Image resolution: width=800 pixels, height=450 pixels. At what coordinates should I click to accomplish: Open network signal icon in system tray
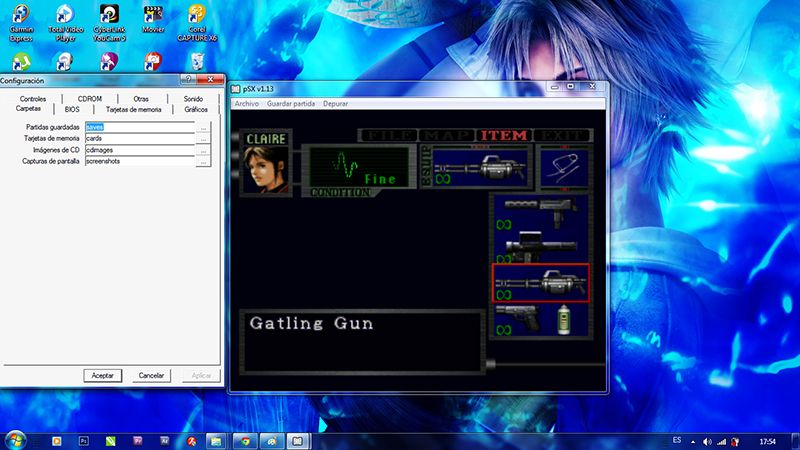coord(721,442)
